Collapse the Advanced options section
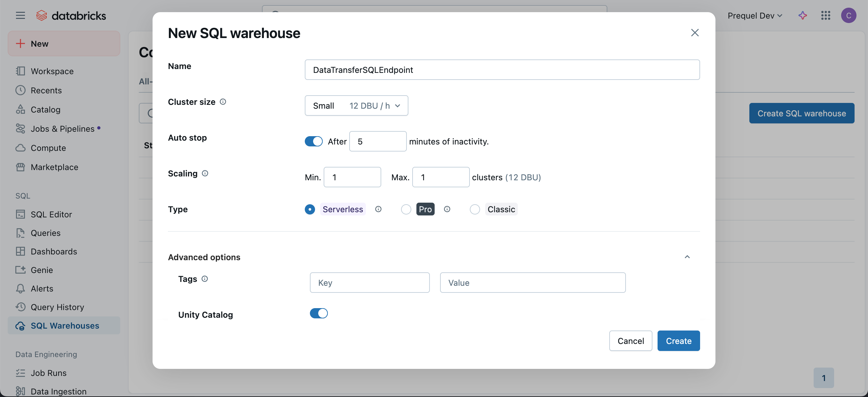The image size is (868, 397). (x=687, y=257)
